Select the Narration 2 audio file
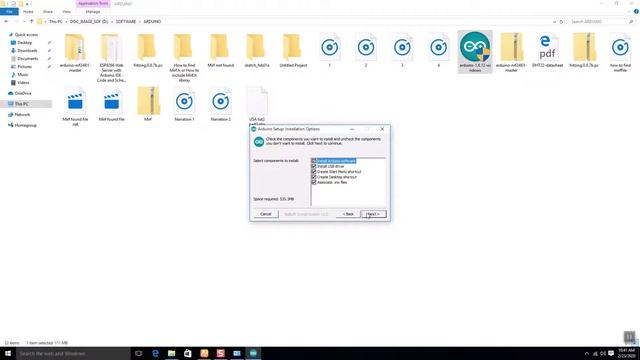The image size is (640, 360). tap(220, 104)
